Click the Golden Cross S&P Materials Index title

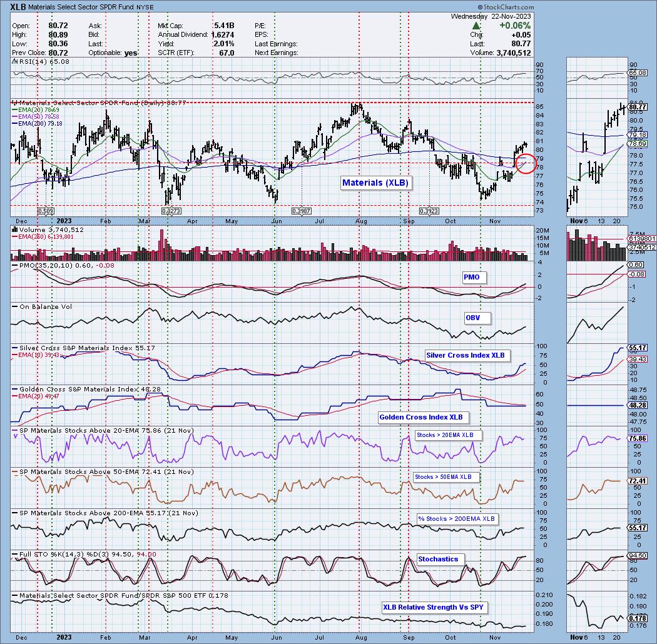point(86,389)
